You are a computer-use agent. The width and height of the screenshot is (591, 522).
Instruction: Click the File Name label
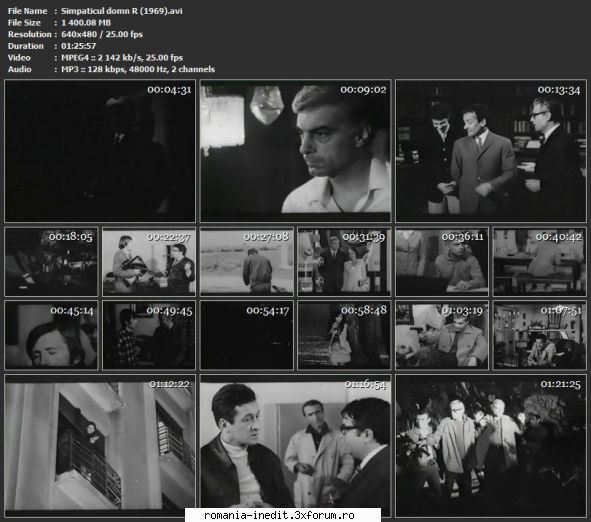coord(28,11)
